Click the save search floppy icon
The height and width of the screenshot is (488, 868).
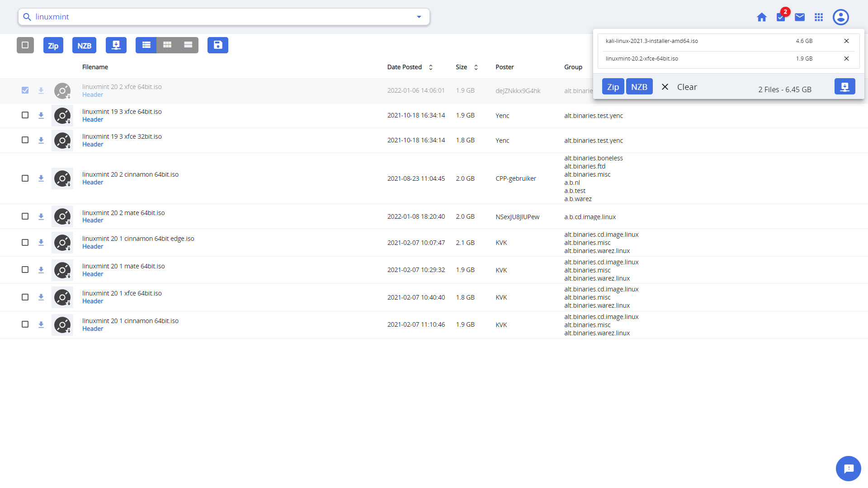click(x=218, y=45)
